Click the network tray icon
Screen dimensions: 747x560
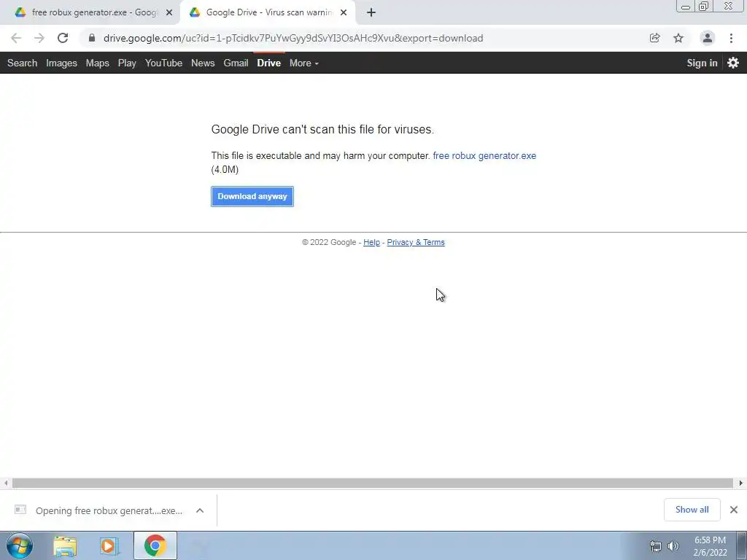point(656,546)
